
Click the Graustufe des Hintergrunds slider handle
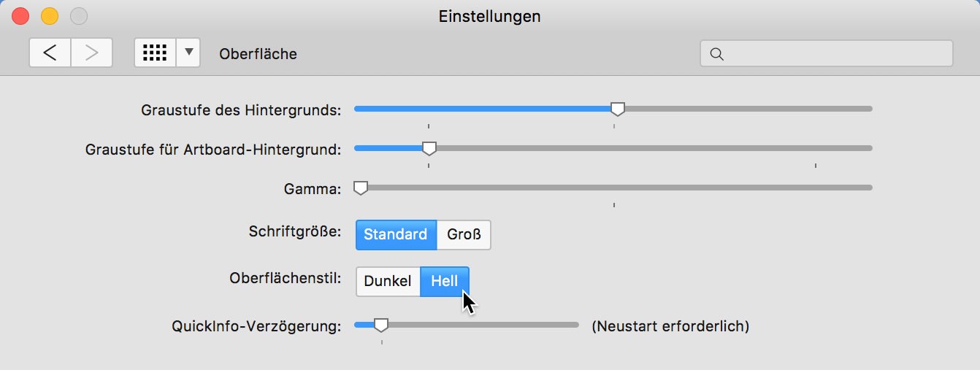[x=618, y=109]
